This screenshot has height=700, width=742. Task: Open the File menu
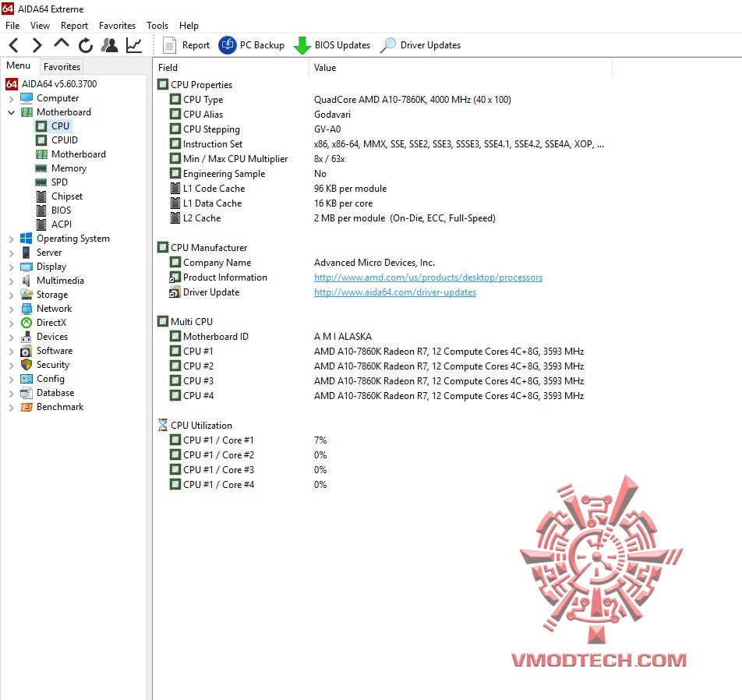[x=12, y=26]
